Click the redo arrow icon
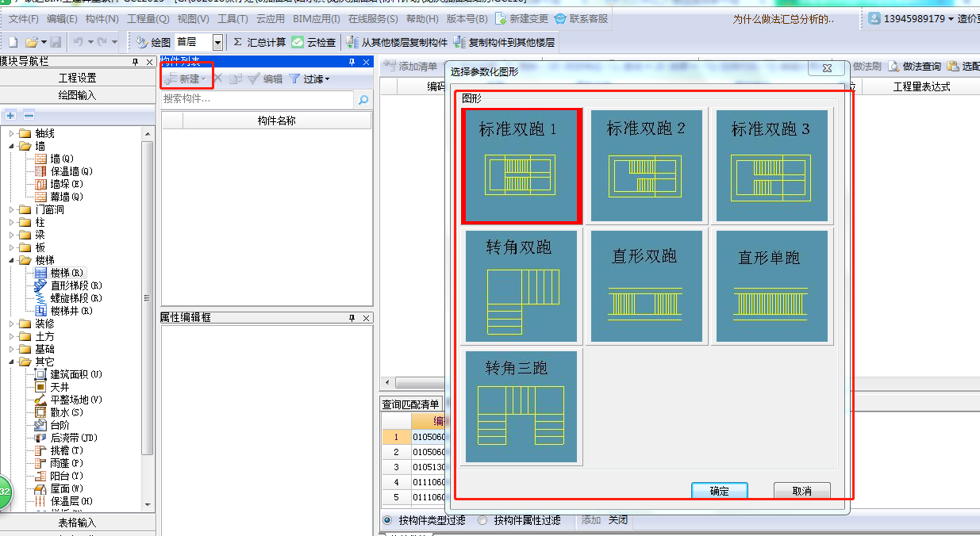980x536 pixels. point(103,42)
